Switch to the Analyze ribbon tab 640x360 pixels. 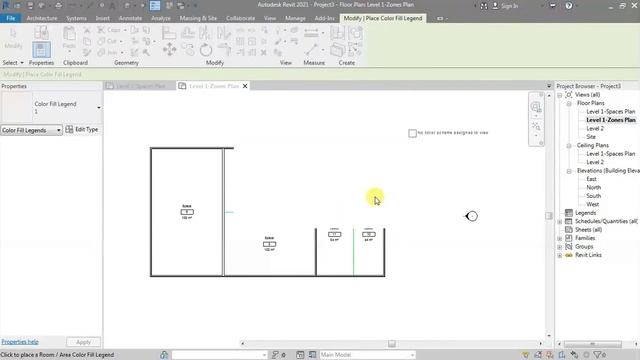(161, 18)
